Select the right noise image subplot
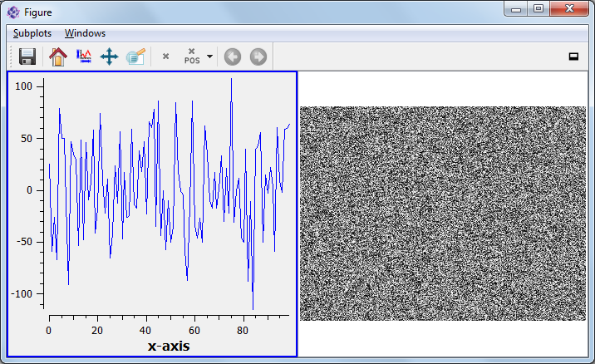595x364 pixels. pyautogui.click(x=442, y=213)
